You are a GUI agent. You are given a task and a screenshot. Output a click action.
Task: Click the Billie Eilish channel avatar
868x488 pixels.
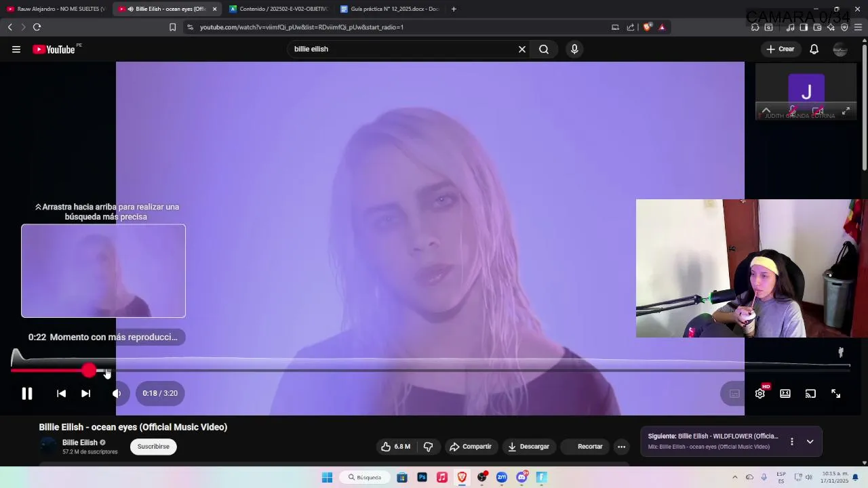(x=47, y=446)
